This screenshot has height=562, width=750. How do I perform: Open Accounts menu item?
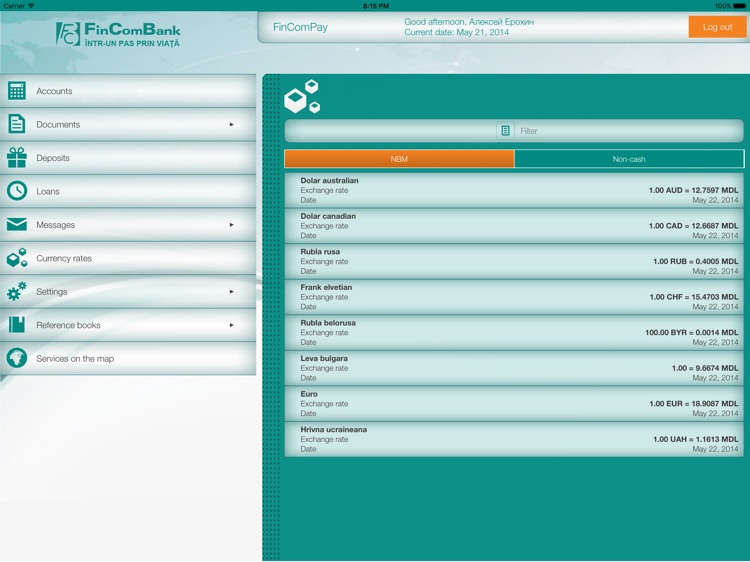(x=128, y=91)
